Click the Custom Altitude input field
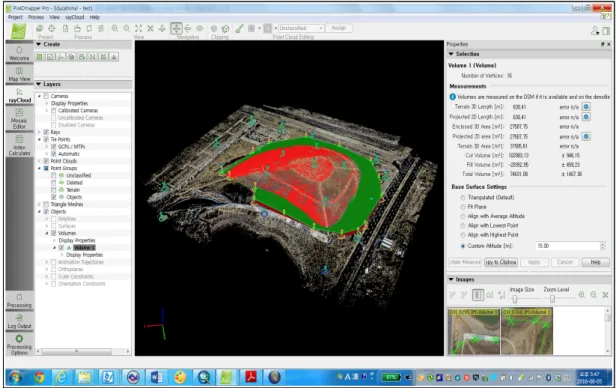The width and height of the screenshot is (616, 388). point(568,246)
